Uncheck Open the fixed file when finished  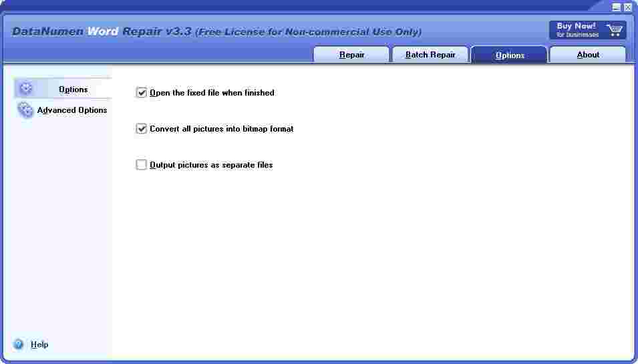click(x=141, y=93)
